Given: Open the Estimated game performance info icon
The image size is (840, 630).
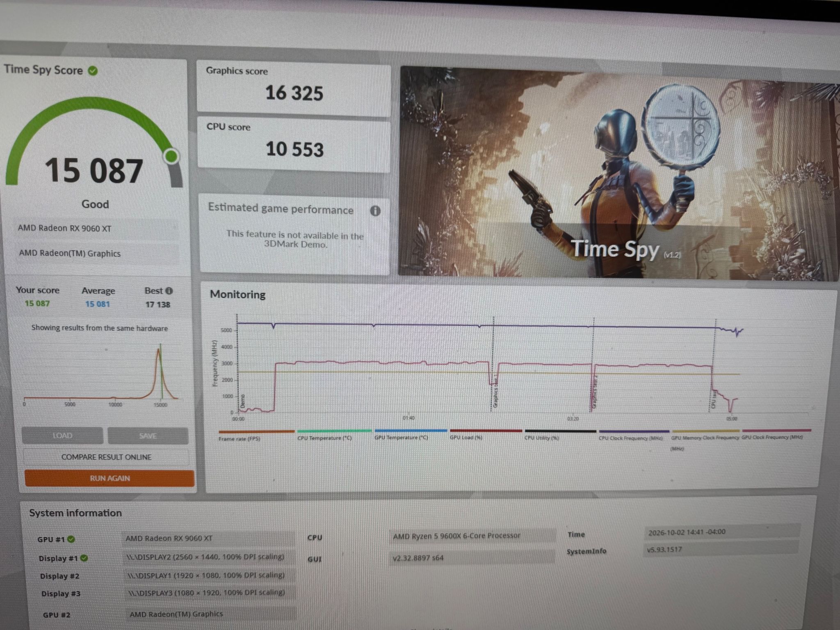Looking at the screenshot, I should point(375,211).
